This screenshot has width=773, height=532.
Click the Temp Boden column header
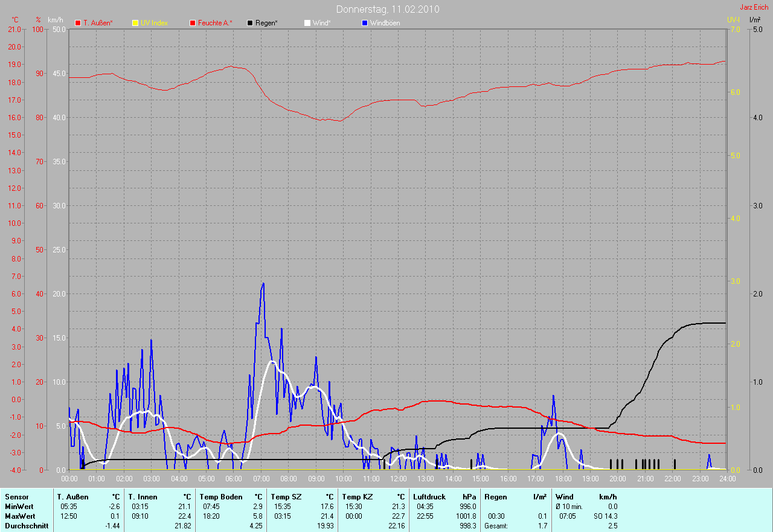tap(221, 497)
